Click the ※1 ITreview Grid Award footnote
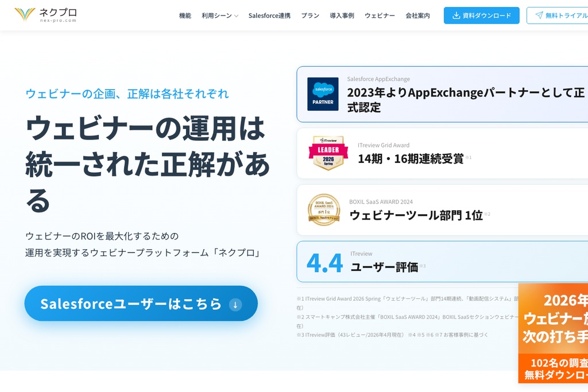The height and width of the screenshot is (392, 588). click(x=408, y=303)
